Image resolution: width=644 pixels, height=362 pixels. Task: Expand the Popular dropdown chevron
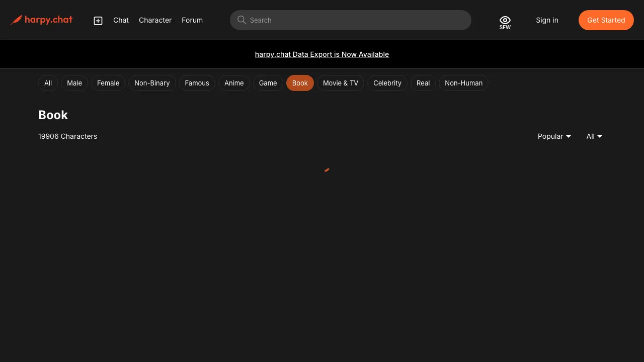[x=569, y=136]
